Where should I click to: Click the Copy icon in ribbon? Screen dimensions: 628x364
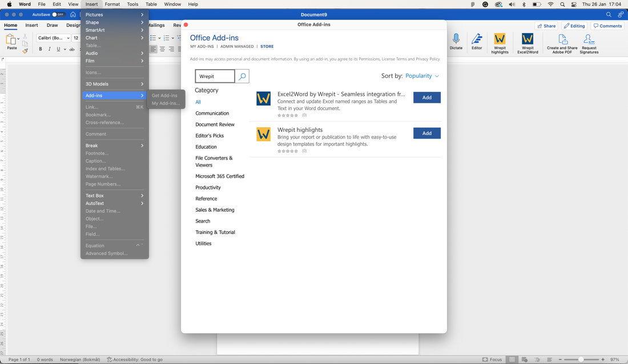(25, 44)
